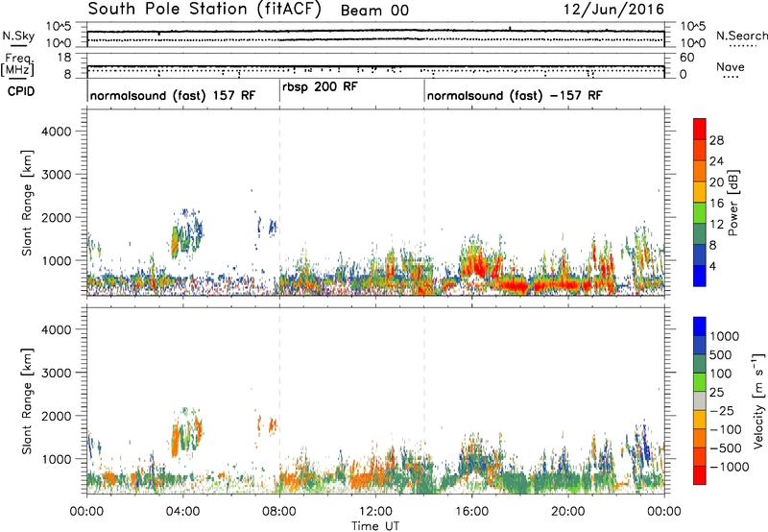
Task: Click the 'Velocity [m s-1]' color bar label
Action: 758,400
